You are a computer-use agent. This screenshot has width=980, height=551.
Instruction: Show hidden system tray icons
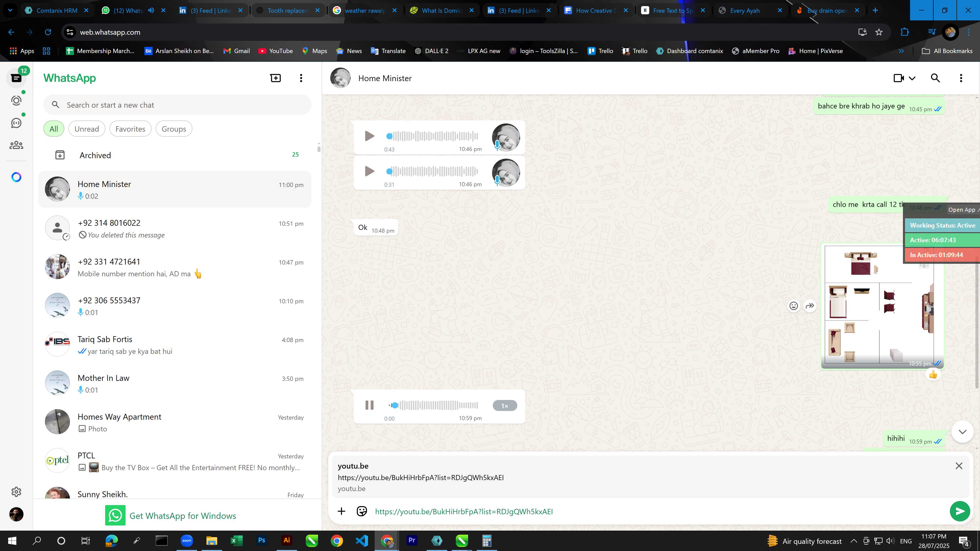[854, 541]
